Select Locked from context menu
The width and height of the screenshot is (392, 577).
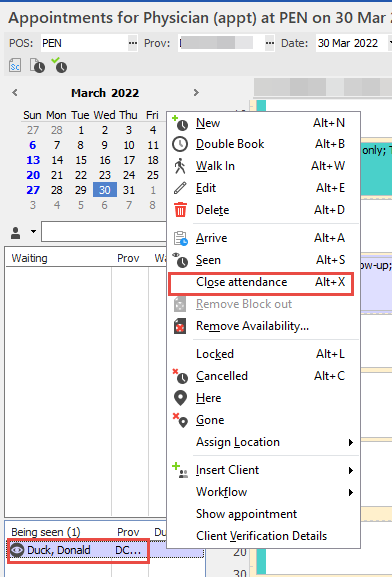[x=263, y=354]
